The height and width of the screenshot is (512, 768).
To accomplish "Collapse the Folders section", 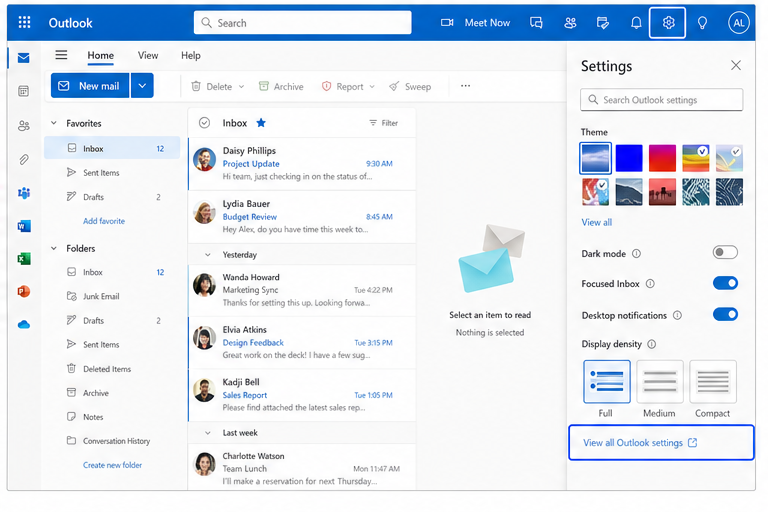I will click(x=54, y=248).
